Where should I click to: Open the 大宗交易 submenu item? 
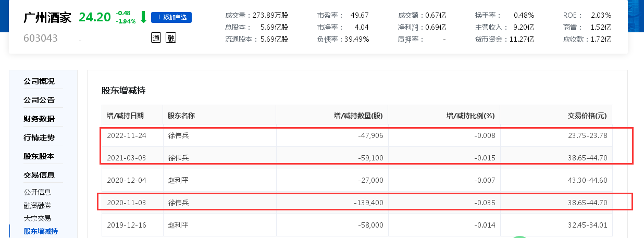[x=38, y=218]
